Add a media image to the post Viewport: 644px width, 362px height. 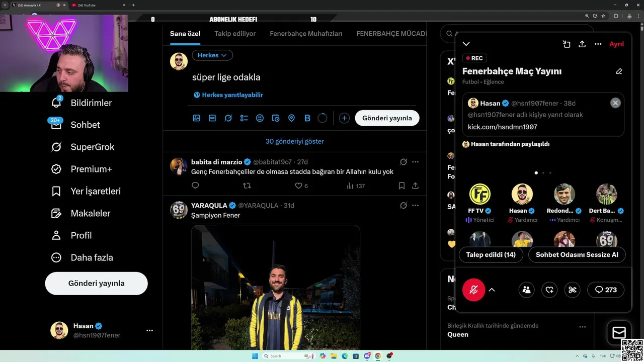click(x=196, y=118)
